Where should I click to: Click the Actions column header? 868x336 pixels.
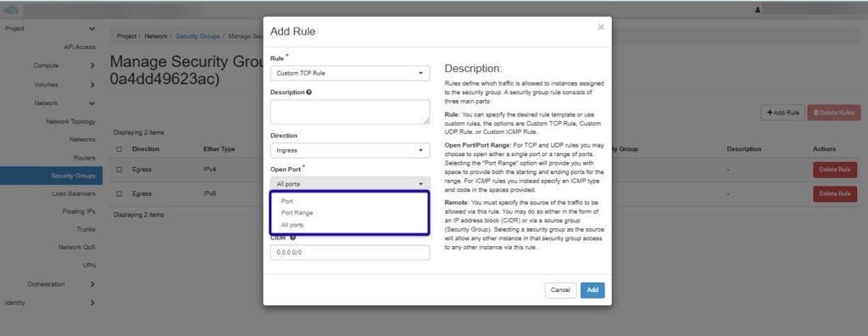click(x=824, y=149)
